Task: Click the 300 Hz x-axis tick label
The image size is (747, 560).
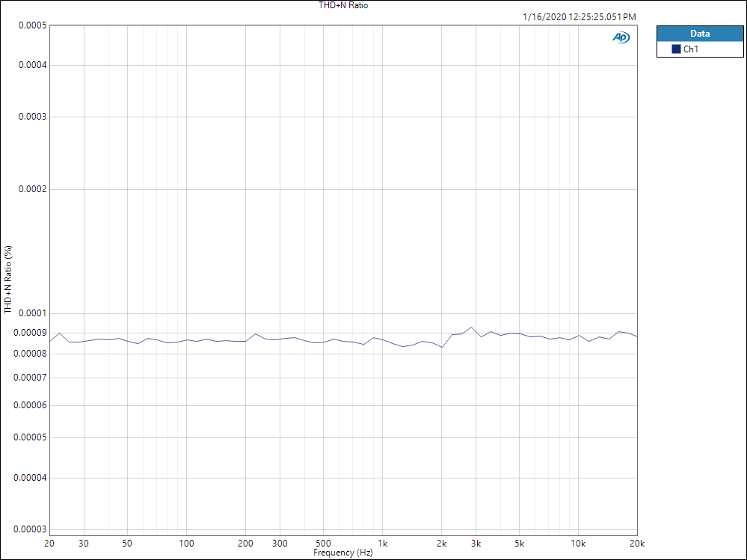Action: tap(280, 544)
